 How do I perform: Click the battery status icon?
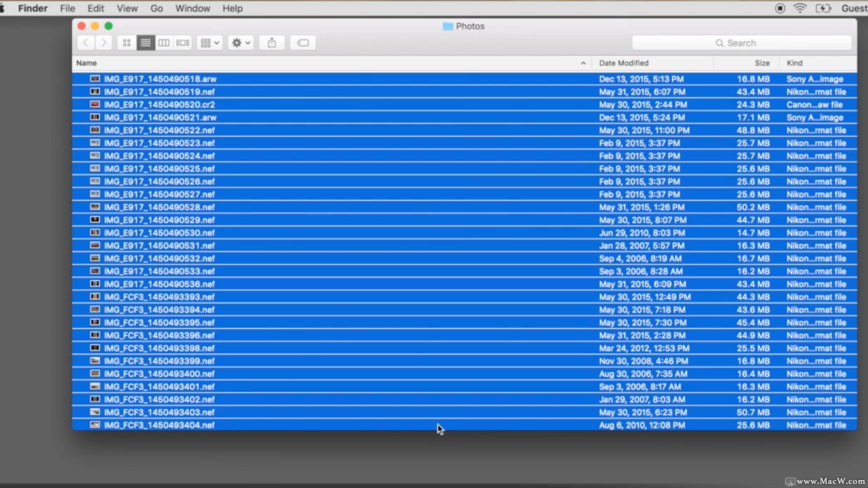point(823,8)
